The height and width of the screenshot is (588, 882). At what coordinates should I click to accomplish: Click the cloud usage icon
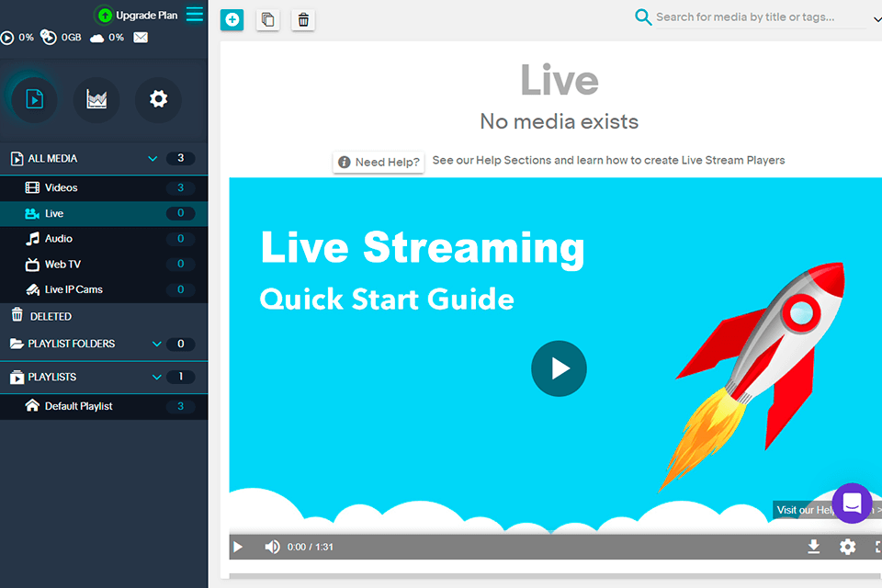[x=96, y=38]
